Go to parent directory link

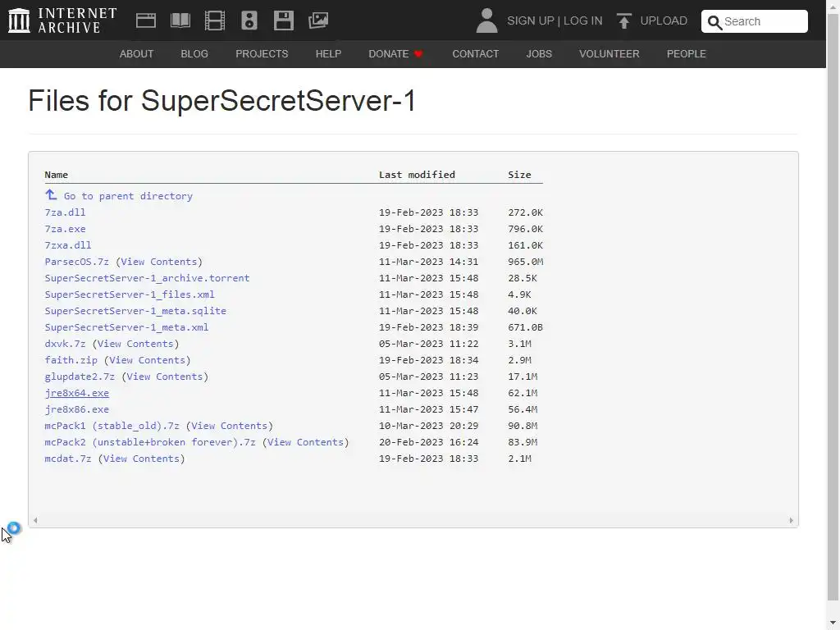pos(128,196)
